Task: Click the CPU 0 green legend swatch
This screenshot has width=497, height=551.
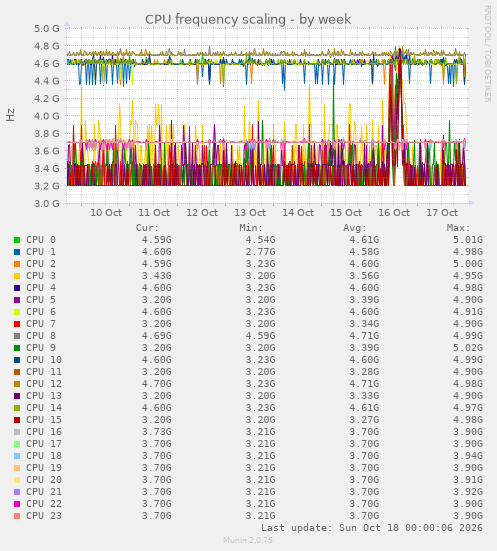Action: [x=17, y=240]
